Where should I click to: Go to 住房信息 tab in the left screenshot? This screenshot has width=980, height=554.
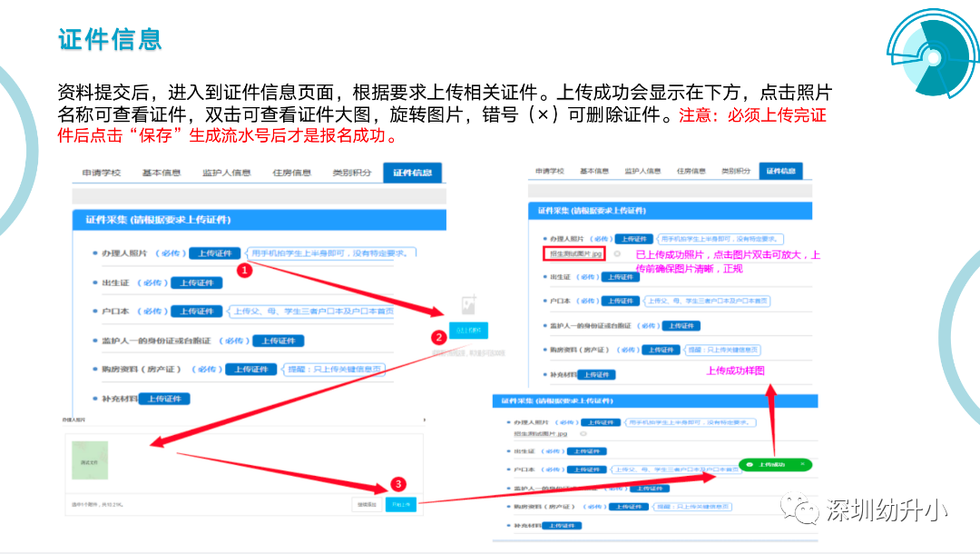292,173
